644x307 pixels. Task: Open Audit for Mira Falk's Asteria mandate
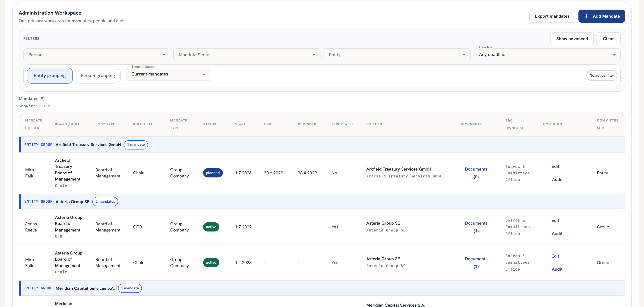557,269
